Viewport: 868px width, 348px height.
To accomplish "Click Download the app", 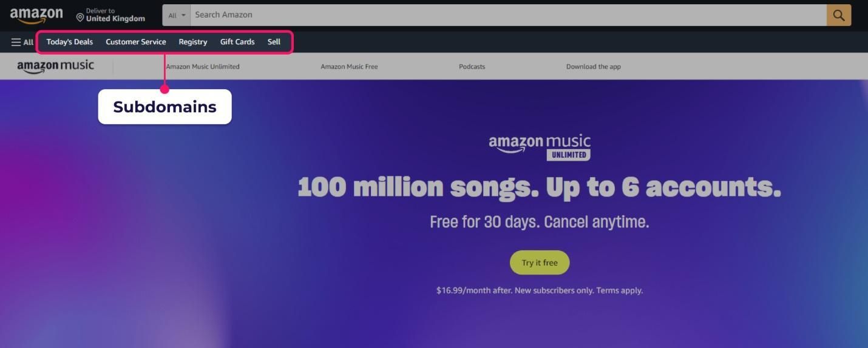I will pos(594,67).
